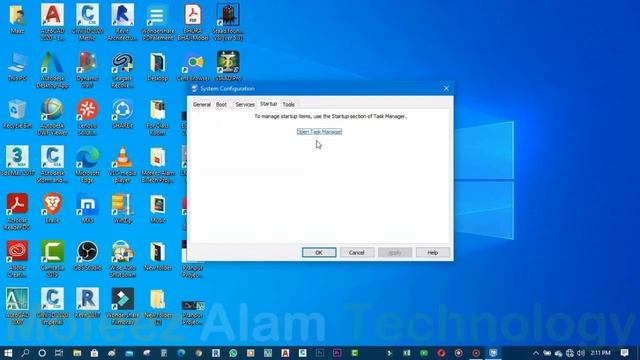Switch to the Boot tab
The image size is (640, 360).
coord(221,104)
